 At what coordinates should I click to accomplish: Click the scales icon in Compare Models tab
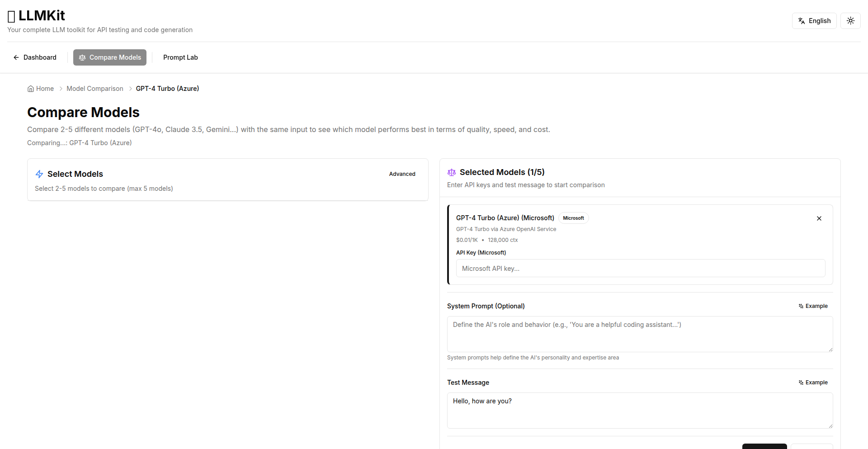[82, 57]
